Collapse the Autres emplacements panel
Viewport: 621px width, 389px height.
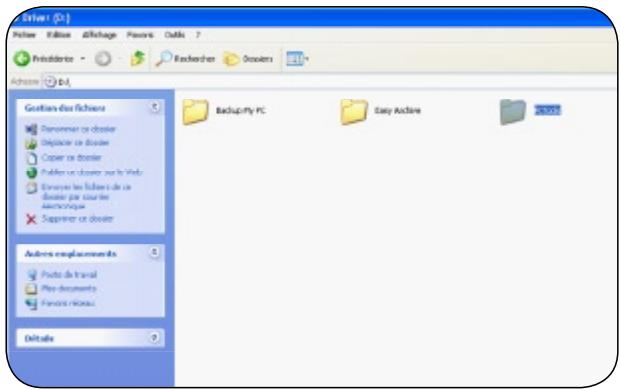(x=154, y=252)
